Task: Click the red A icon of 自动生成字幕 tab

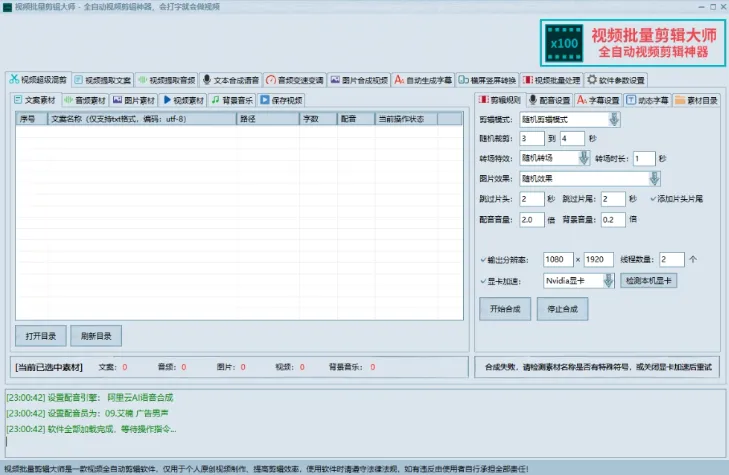Action: pyautogui.click(x=399, y=80)
